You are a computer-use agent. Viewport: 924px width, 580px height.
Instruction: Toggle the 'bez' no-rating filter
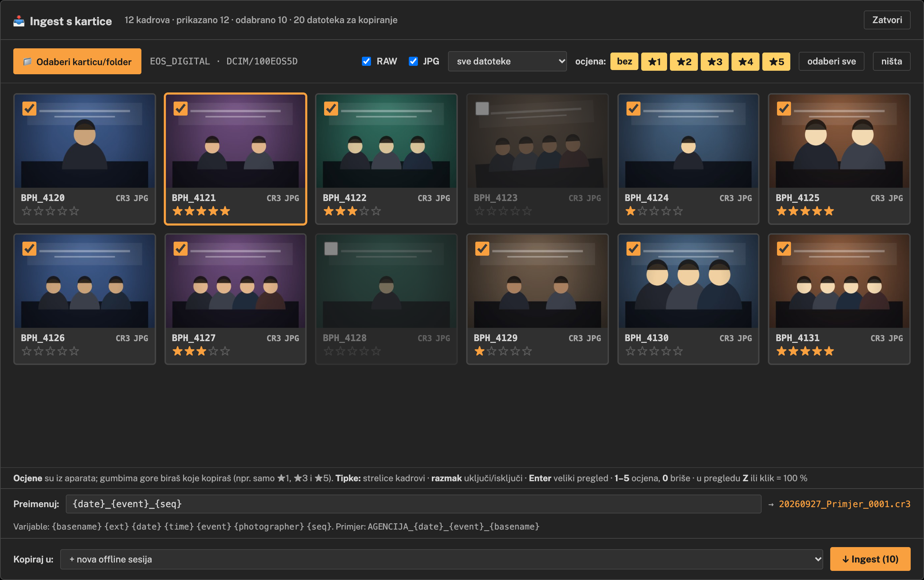(x=624, y=61)
